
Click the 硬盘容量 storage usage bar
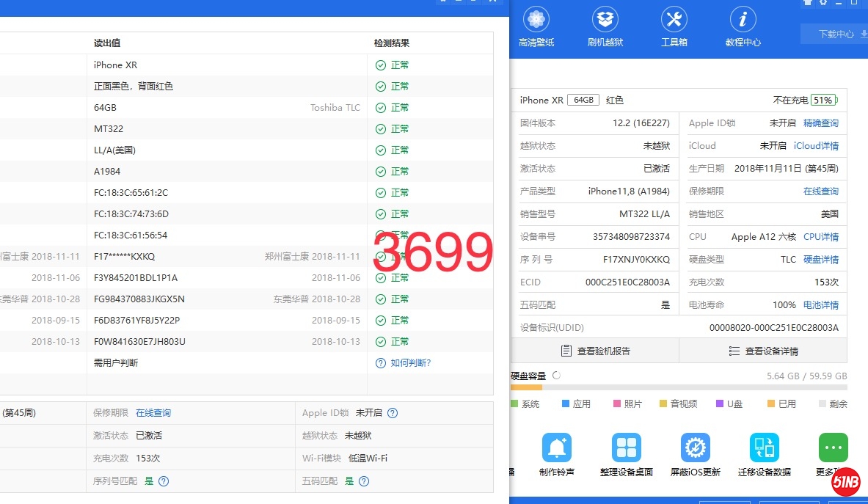(x=679, y=387)
